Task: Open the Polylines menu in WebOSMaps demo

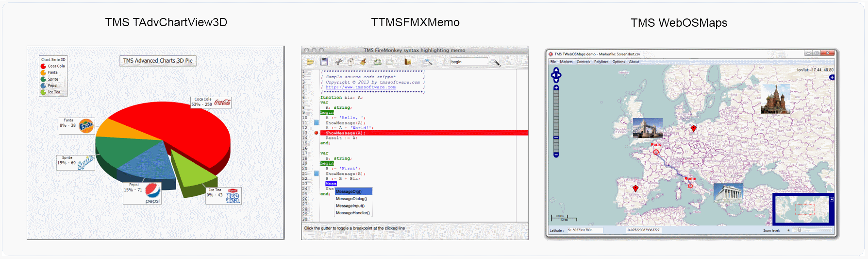Action: 601,62
